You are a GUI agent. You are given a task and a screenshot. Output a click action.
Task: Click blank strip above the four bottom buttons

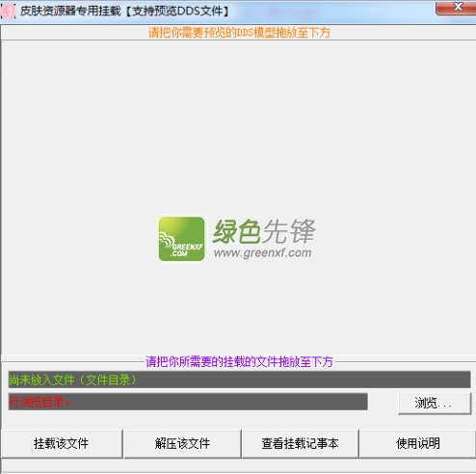(238, 421)
